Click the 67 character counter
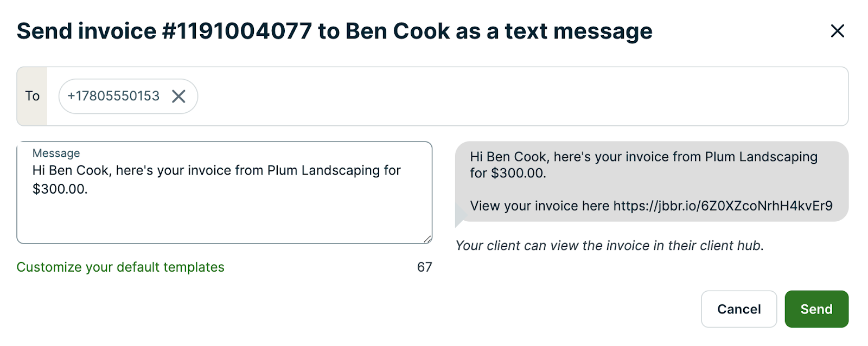 424,267
